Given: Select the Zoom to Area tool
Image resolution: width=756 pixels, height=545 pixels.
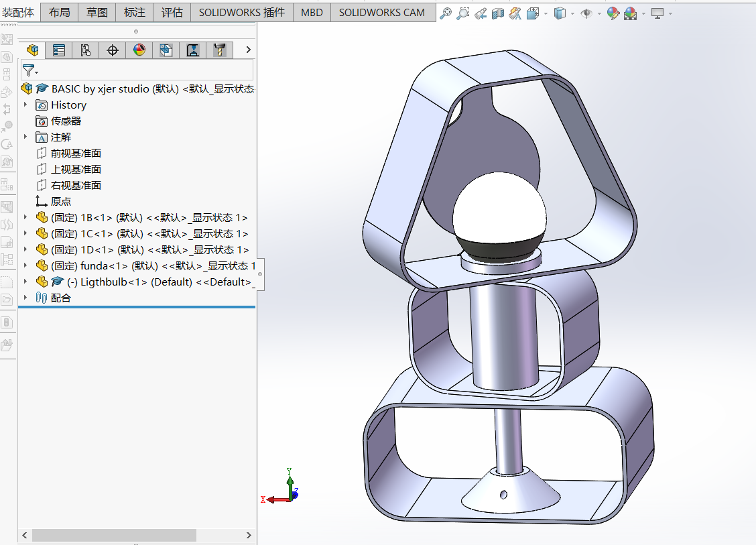Looking at the screenshot, I should click(x=463, y=13).
